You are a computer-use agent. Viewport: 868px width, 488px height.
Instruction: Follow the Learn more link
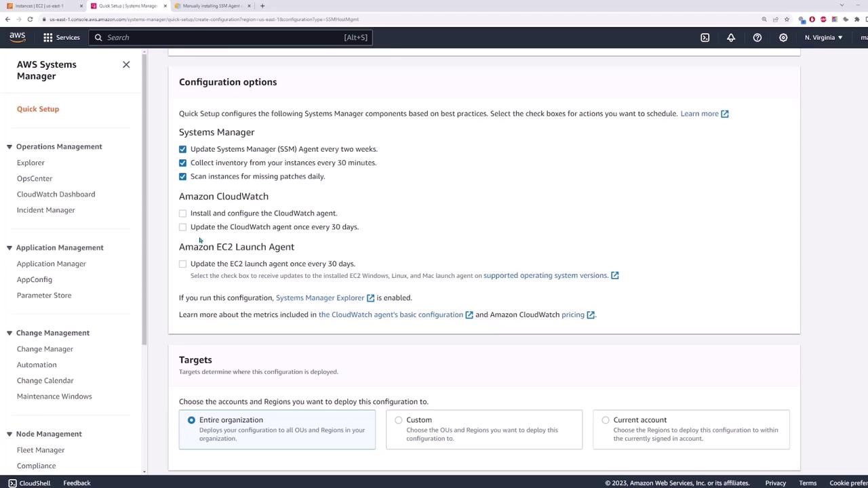coord(699,114)
